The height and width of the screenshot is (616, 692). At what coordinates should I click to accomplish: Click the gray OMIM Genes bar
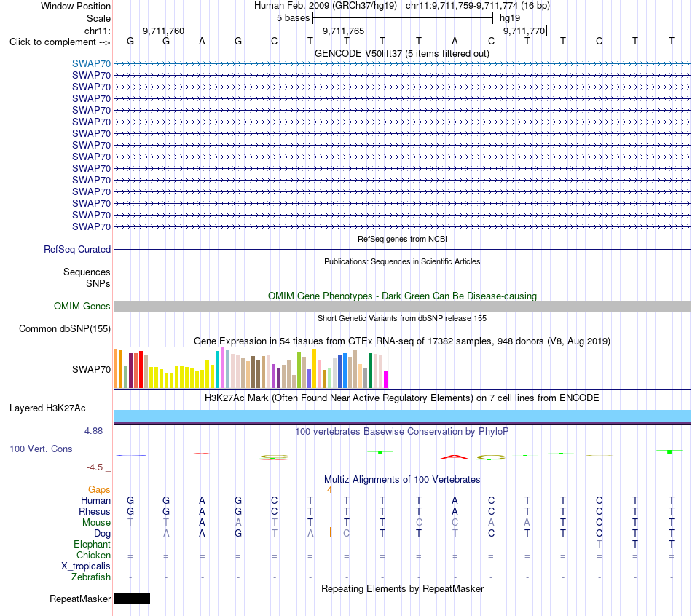(402, 307)
